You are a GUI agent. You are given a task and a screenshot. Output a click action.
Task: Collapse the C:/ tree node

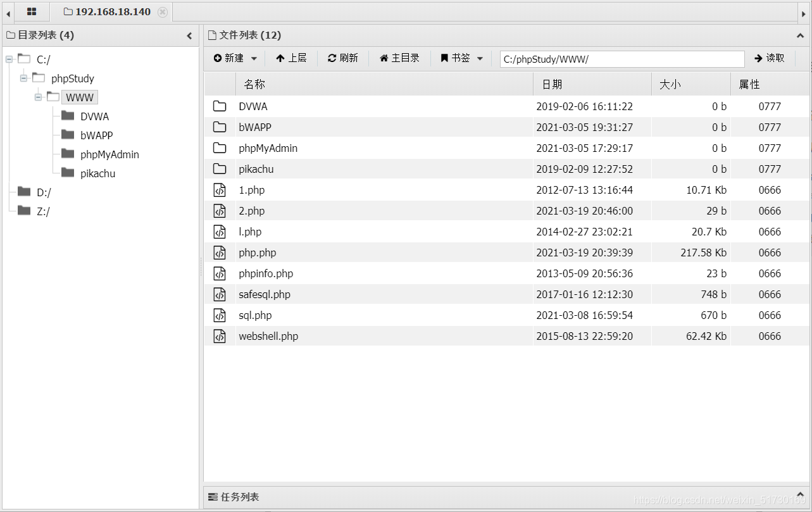pyautogui.click(x=9, y=59)
